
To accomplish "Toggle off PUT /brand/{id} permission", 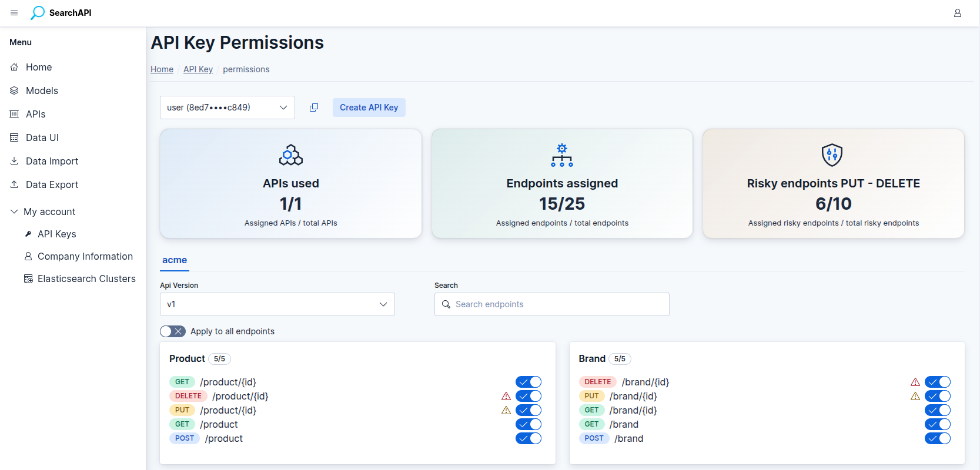I will click(938, 396).
